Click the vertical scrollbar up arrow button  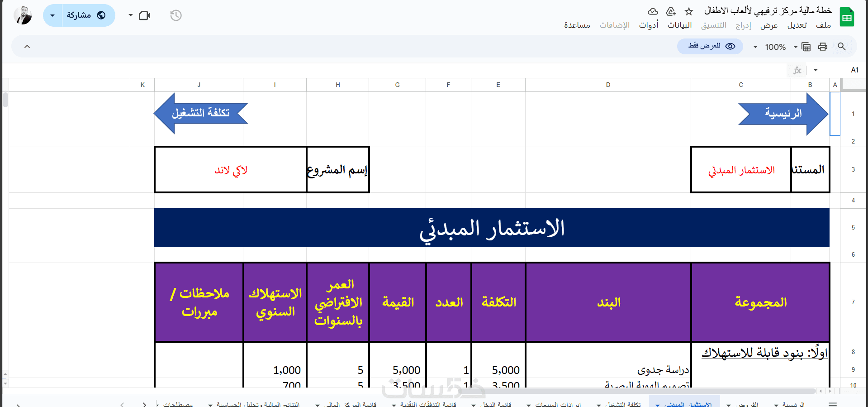pos(5,374)
